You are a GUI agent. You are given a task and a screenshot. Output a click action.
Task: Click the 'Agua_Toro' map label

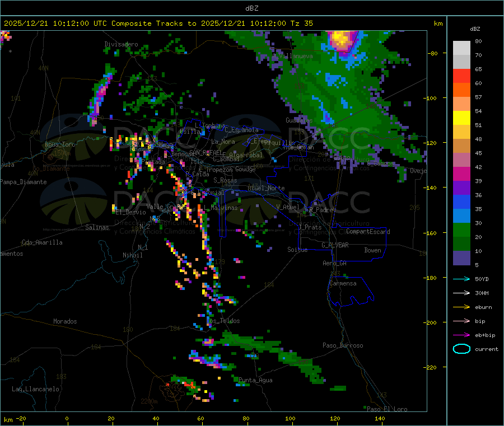pyautogui.click(x=60, y=144)
